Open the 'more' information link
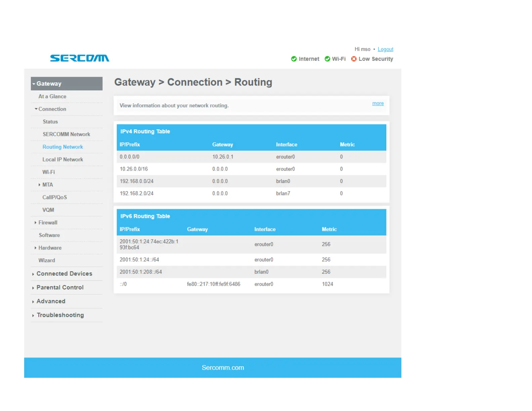 coord(378,103)
